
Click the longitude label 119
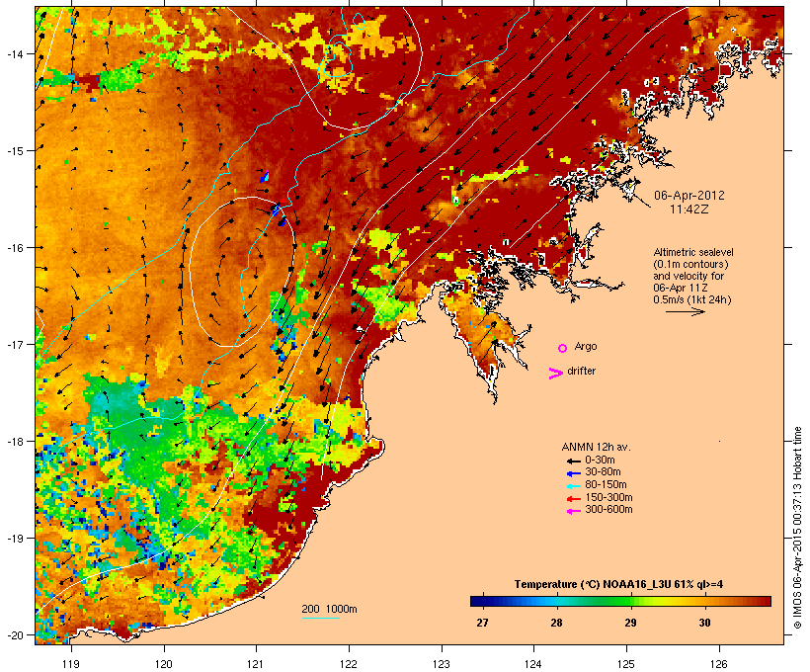[x=71, y=664]
